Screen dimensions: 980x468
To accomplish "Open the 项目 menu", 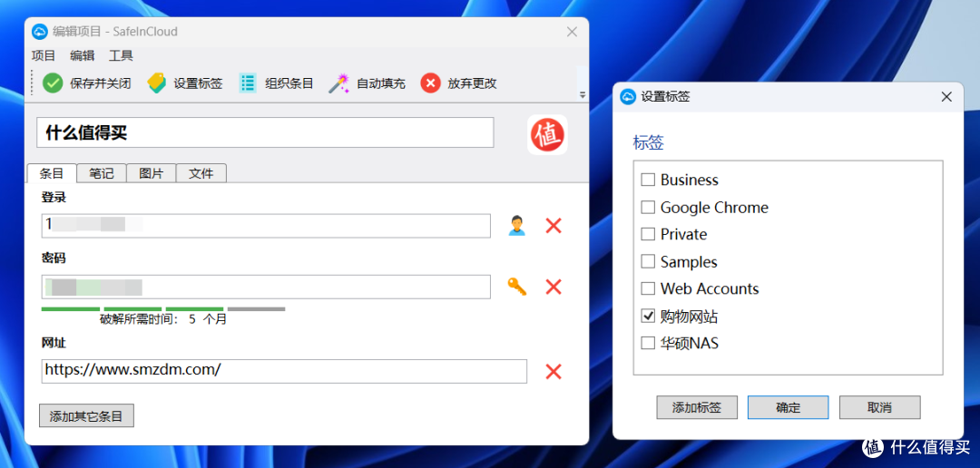I will point(44,55).
